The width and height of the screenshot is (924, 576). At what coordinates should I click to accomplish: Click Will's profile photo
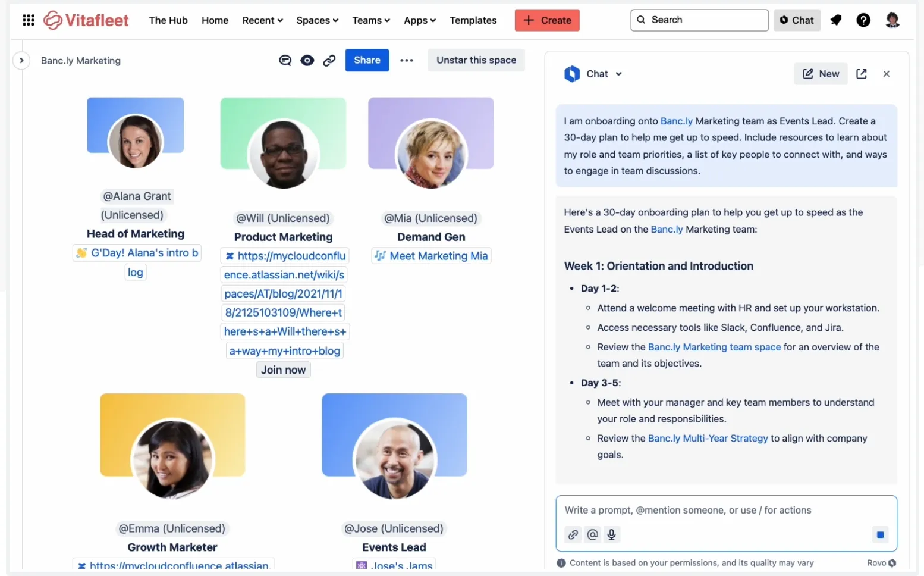click(x=283, y=153)
